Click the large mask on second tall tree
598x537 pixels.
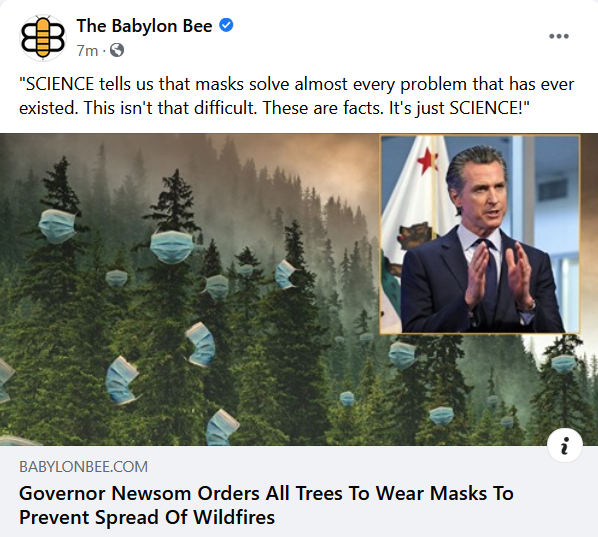point(172,246)
